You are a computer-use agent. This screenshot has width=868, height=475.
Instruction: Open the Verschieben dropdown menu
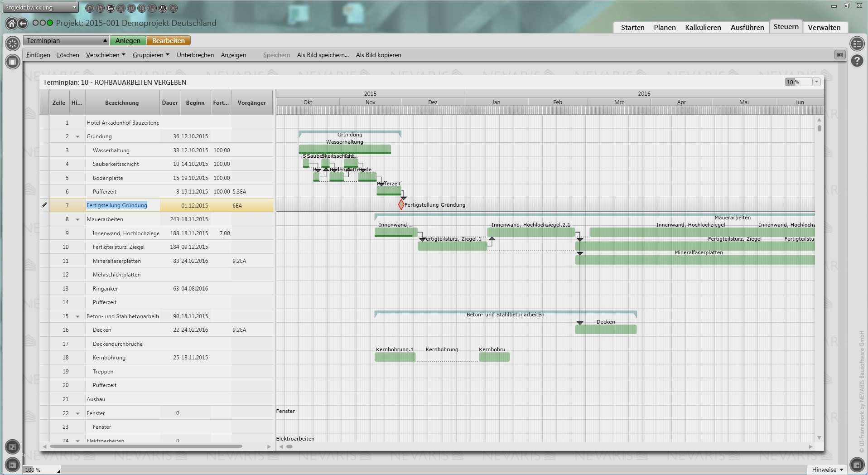(x=106, y=55)
